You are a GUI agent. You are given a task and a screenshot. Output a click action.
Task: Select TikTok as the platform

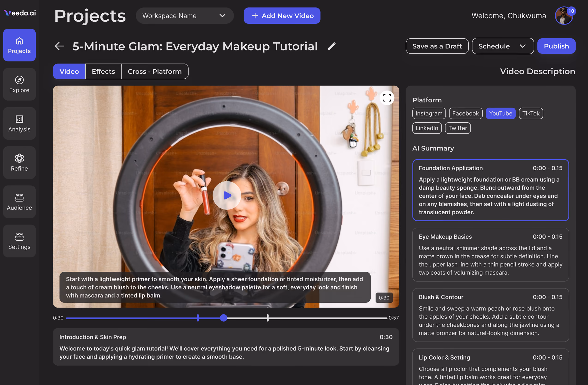click(x=531, y=113)
